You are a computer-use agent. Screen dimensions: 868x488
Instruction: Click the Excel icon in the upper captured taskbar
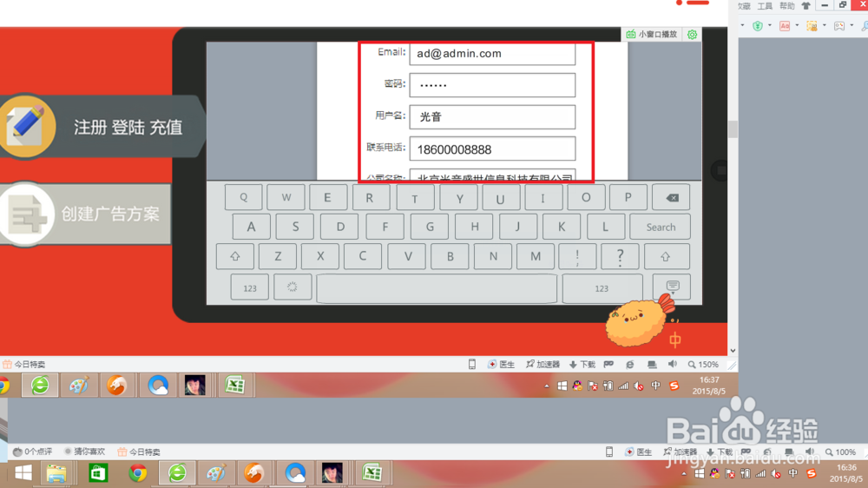click(x=234, y=385)
